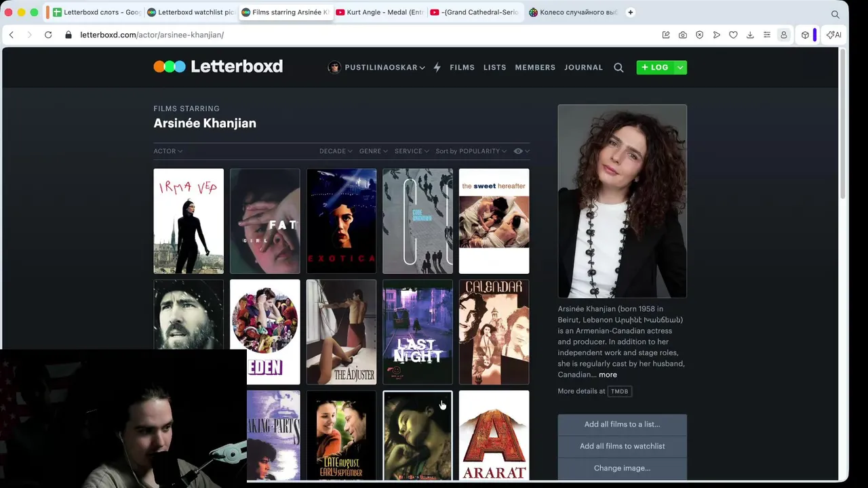
Task: Click the browser back arrow
Action: [x=12, y=35]
